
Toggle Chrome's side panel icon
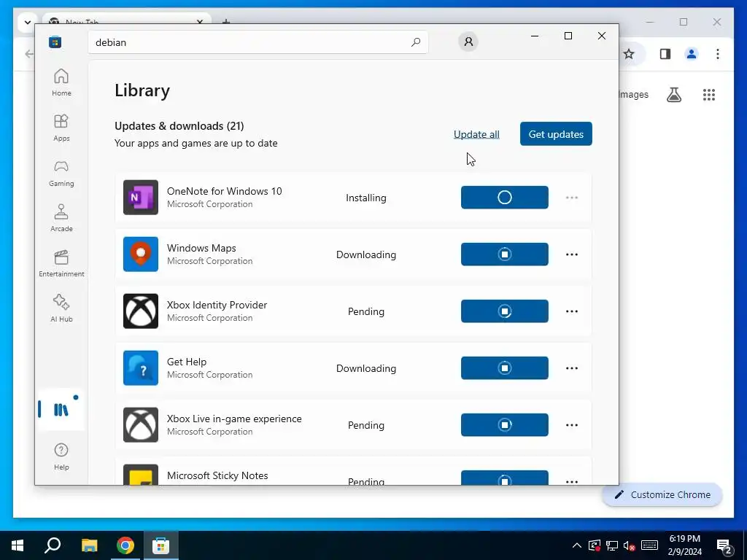coord(665,54)
